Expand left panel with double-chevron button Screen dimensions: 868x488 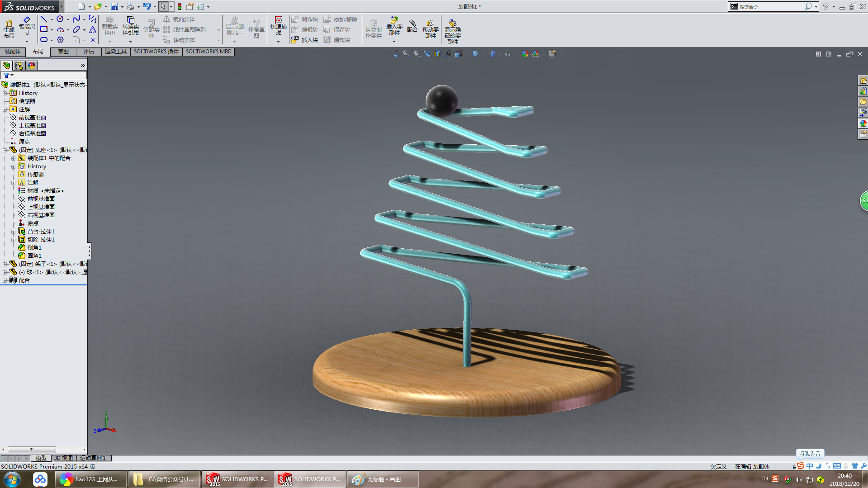coord(83,66)
